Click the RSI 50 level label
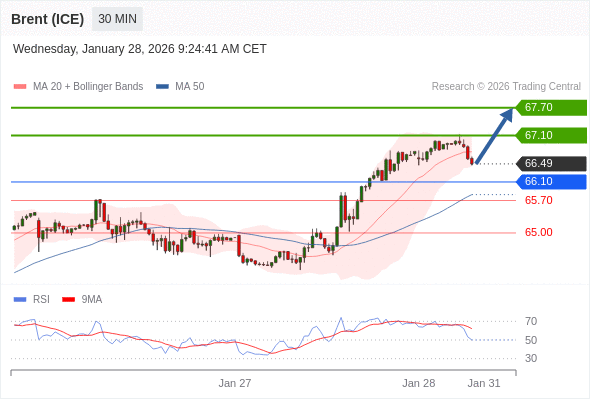The height and width of the screenshot is (400, 590). tap(531, 340)
